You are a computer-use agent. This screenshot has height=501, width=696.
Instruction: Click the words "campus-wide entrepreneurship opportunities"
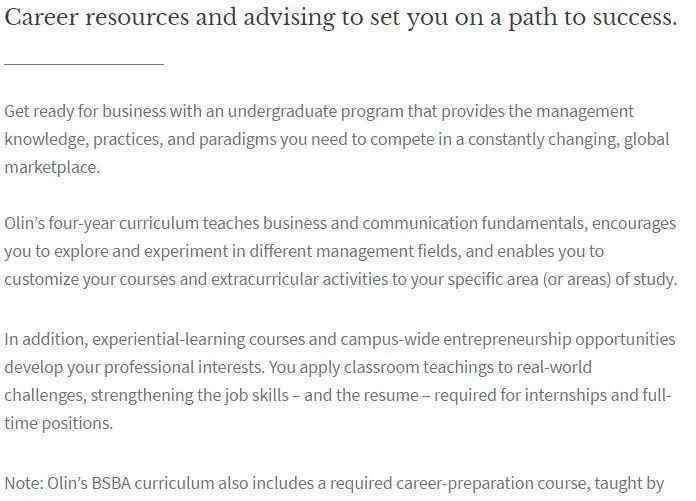[508, 340]
